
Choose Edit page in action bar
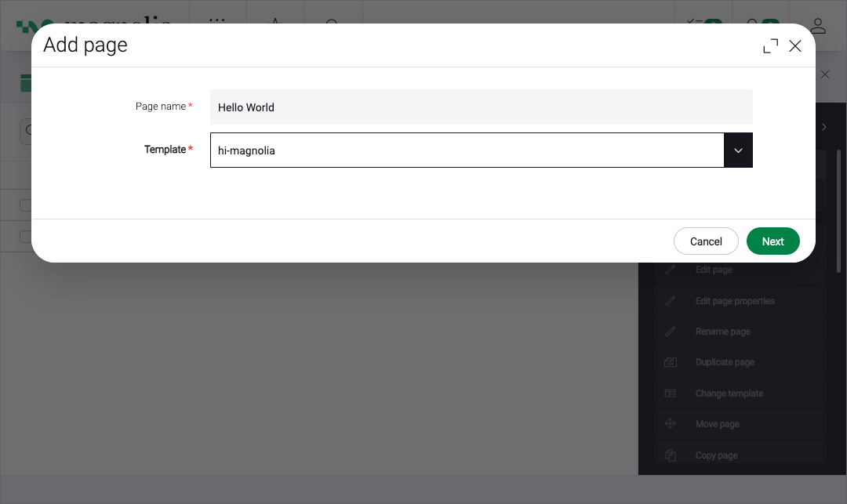pyautogui.click(x=714, y=270)
